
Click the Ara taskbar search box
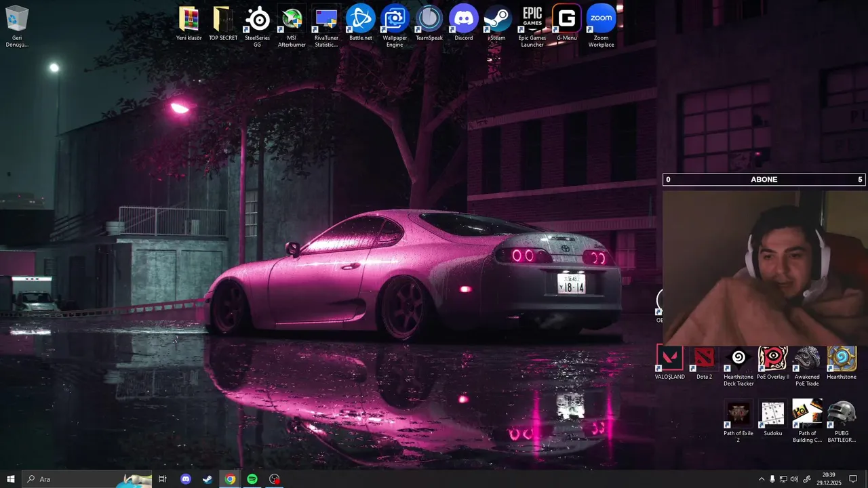pos(87,479)
